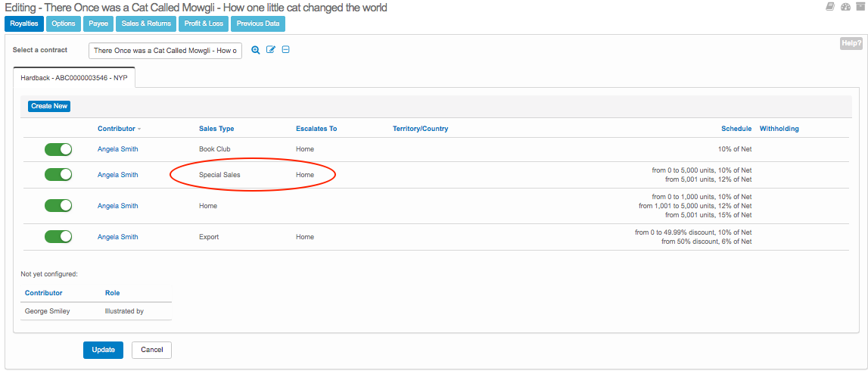868x371 pixels.
Task: Click the Help? button
Action: point(851,44)
